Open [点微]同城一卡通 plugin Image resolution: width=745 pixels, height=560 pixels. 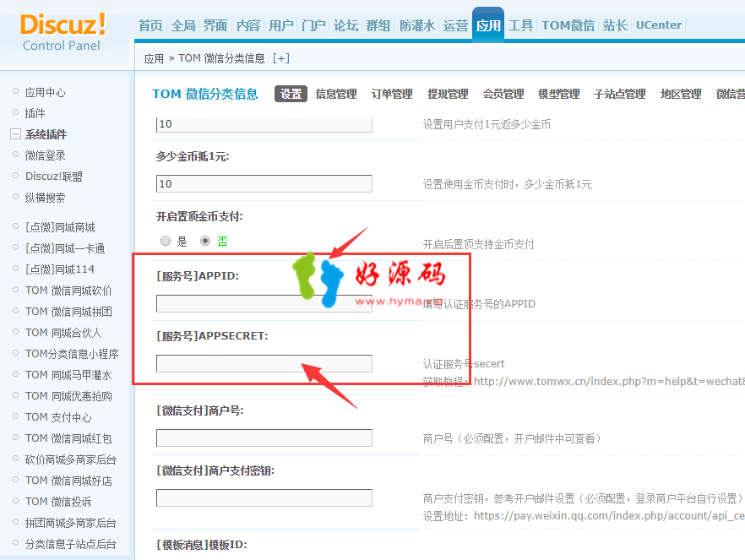[x=65, y=248]
